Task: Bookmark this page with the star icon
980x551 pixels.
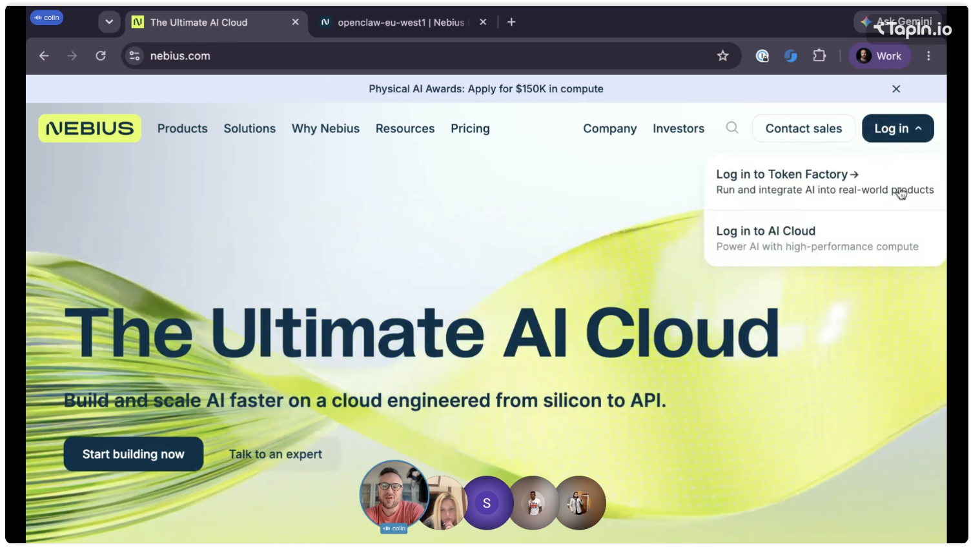Action: coord(722,56)
